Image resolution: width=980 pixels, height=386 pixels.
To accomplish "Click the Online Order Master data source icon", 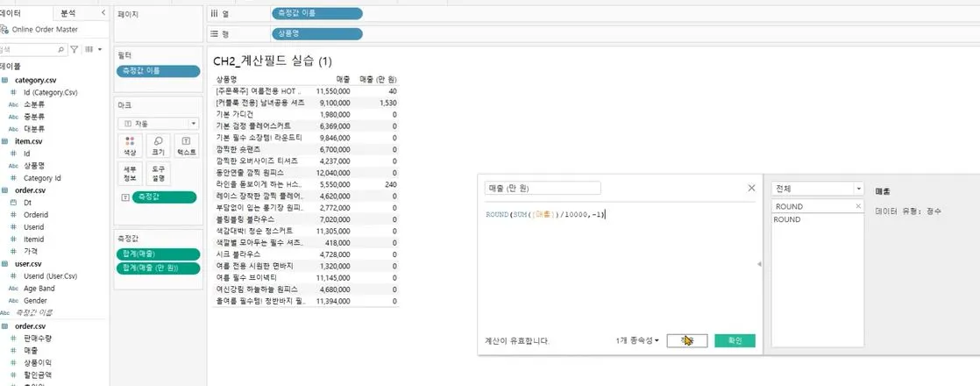I will [4, 30].
